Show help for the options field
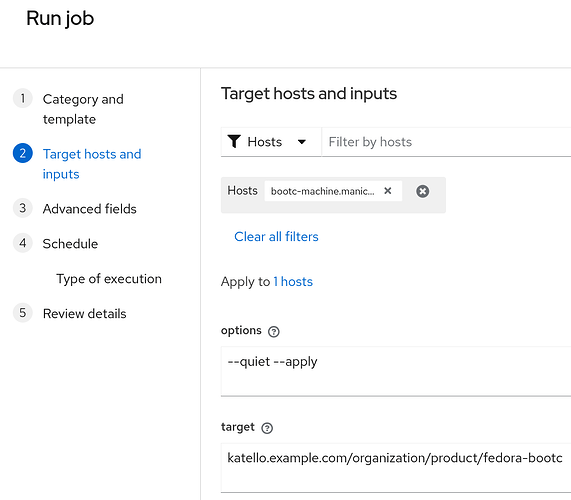The image size is (571, 500). (x=273, y=331)
